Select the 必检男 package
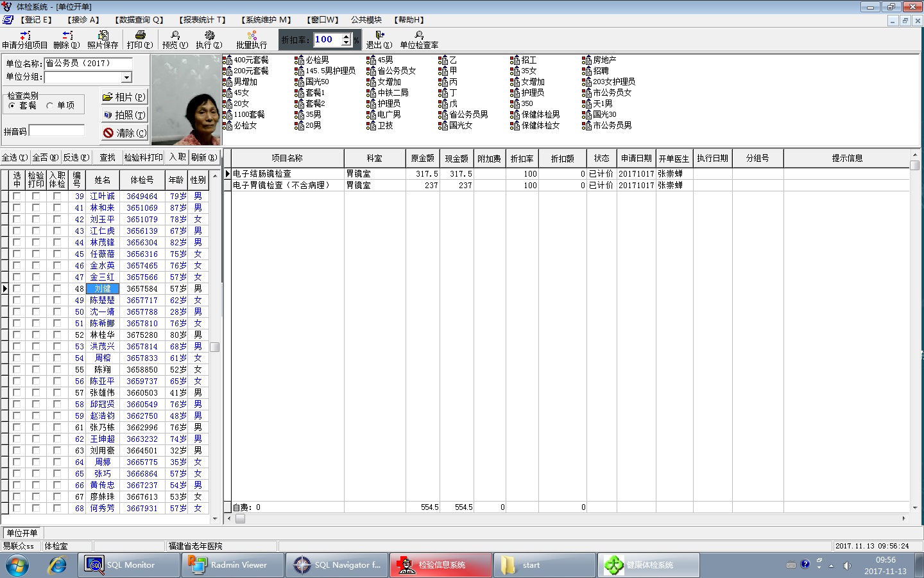The image size is (924, 578). (312, 60)
